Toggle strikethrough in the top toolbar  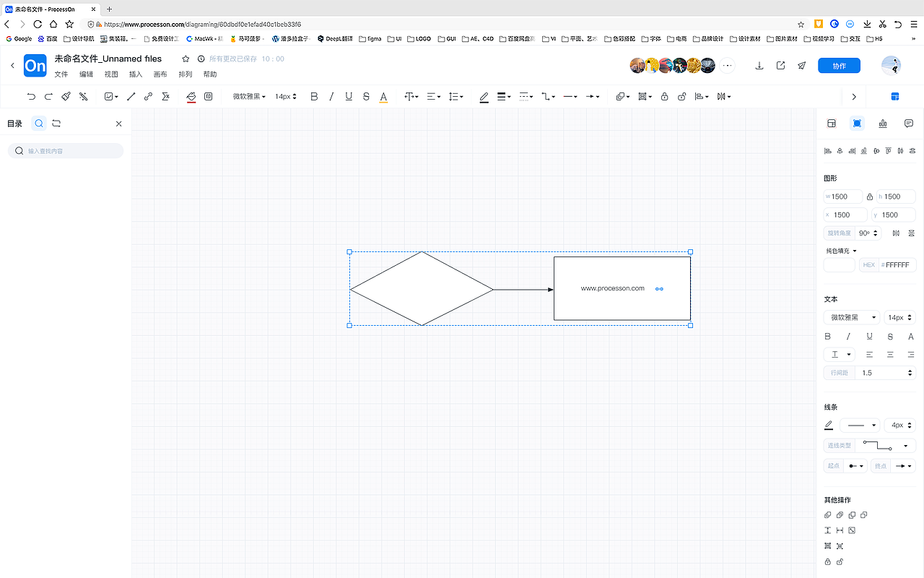366,96
